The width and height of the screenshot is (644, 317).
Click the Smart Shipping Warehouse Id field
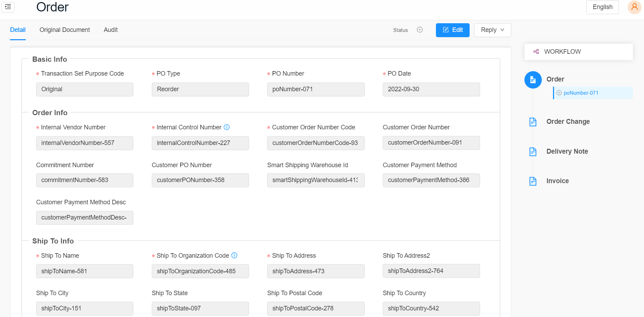(x=316, y=180)
